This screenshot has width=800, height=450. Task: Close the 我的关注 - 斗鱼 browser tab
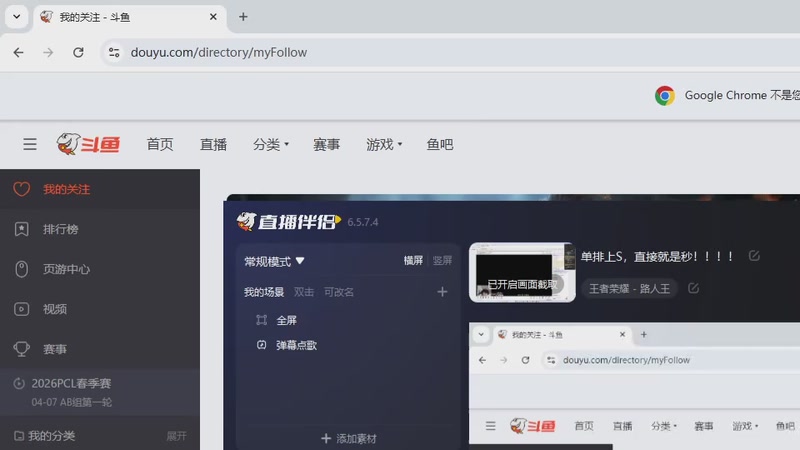coord(213,17)
